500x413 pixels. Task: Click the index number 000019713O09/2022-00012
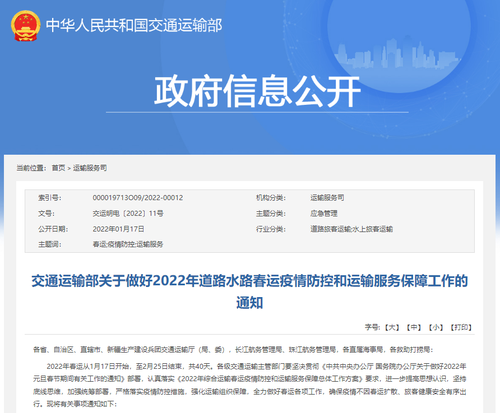[138, 198]
